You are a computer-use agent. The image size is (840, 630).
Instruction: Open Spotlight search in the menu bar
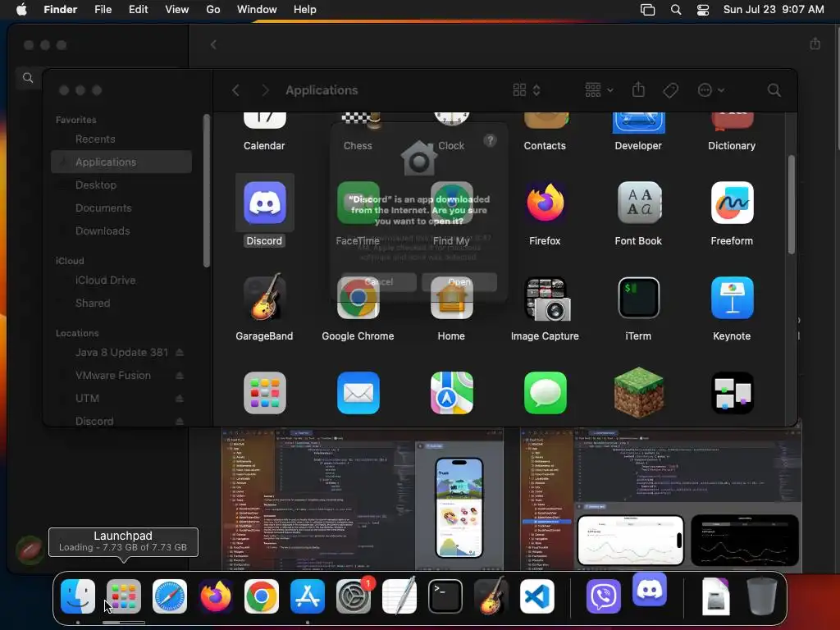[676, 10]
